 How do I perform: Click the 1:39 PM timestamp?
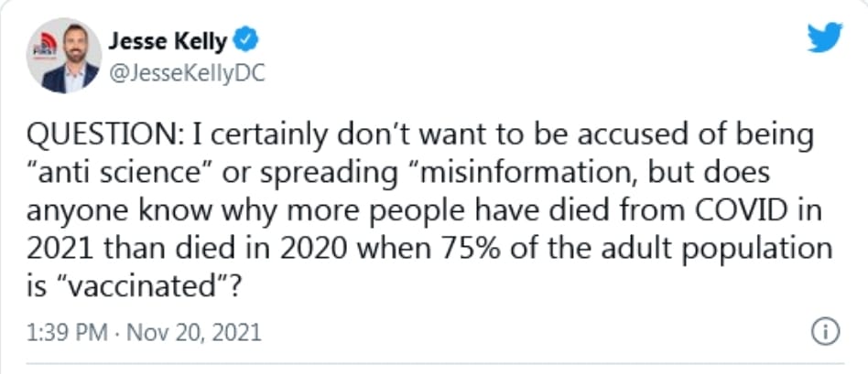pyautogui.click(x=68, y=332)
